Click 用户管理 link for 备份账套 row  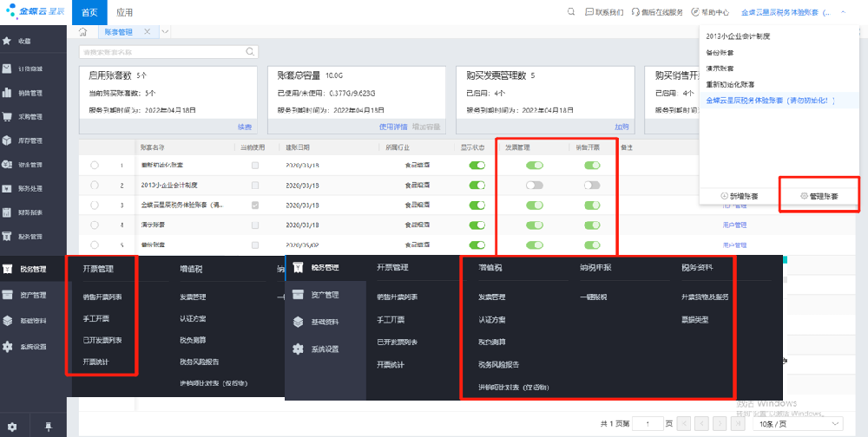(734, 245)
